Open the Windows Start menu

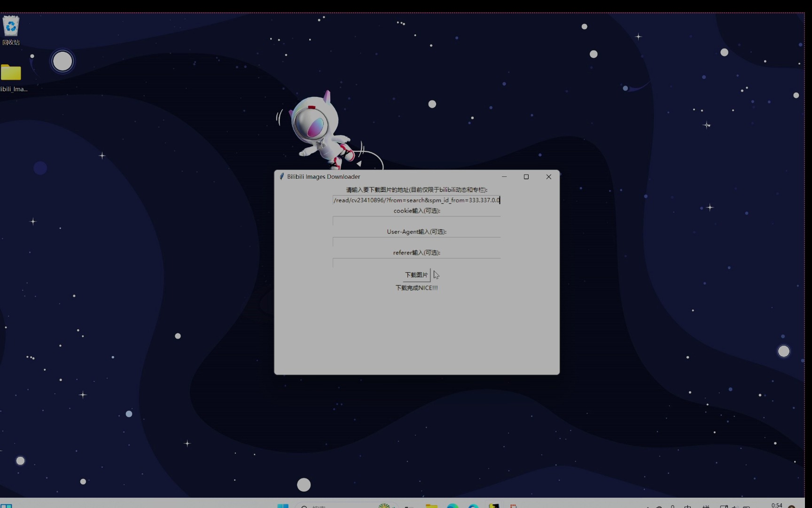point(283,506)
